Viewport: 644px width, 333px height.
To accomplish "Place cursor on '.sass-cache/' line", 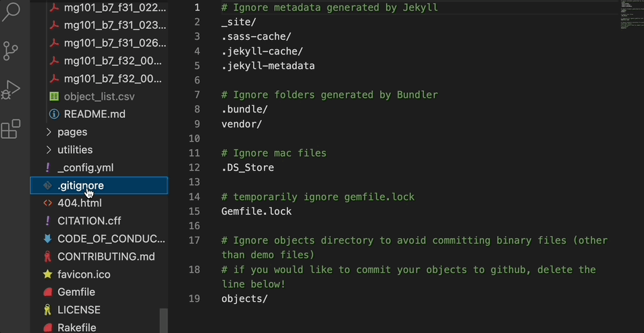I will (x=257, y=36).
